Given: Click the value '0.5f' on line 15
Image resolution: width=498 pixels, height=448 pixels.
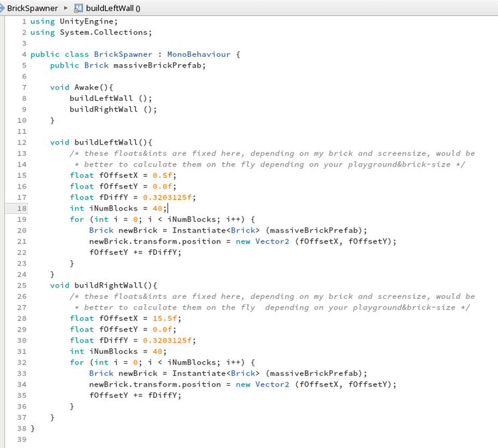Looking at the screenshot, I should point(162,175).
